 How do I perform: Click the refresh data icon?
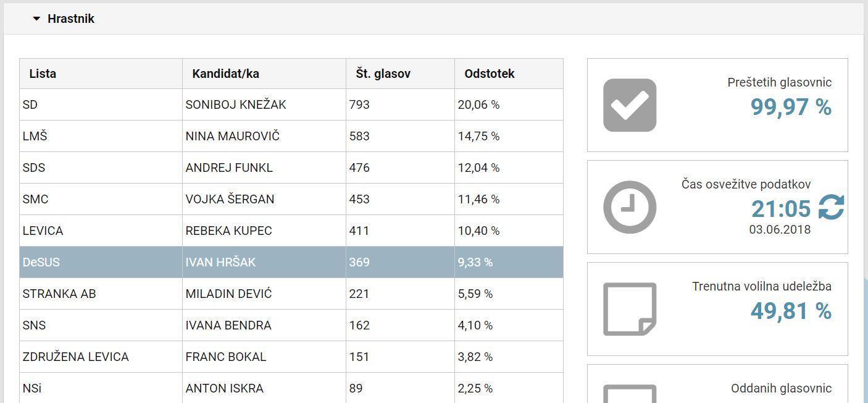click(x=831, y=208)
